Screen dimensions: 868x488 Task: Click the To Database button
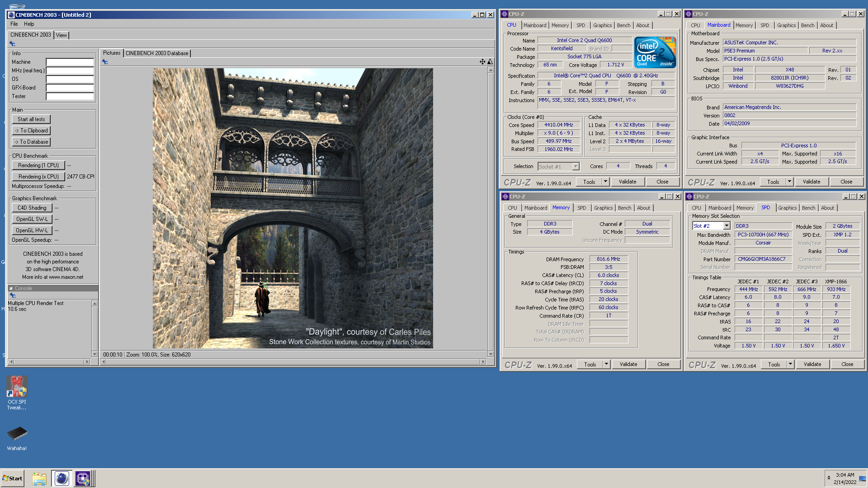pyautogui.click(x=31, y=142)
